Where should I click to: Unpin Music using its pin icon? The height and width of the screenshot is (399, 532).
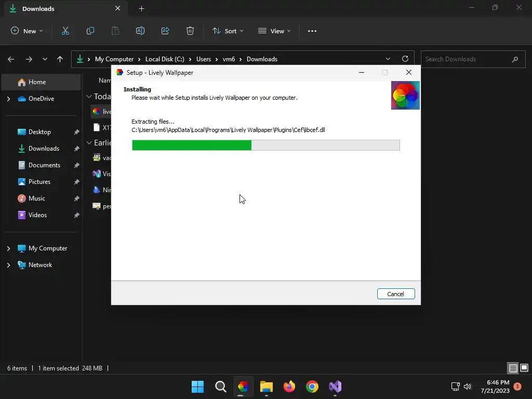tap(77, 198)
